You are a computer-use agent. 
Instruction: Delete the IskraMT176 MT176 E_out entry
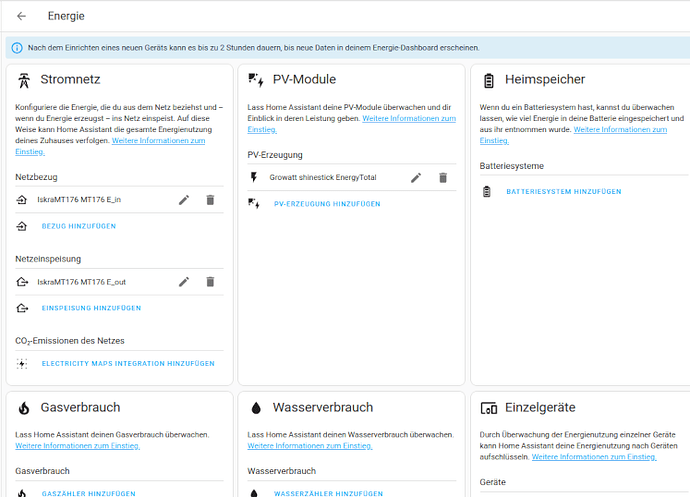(210, 282)
